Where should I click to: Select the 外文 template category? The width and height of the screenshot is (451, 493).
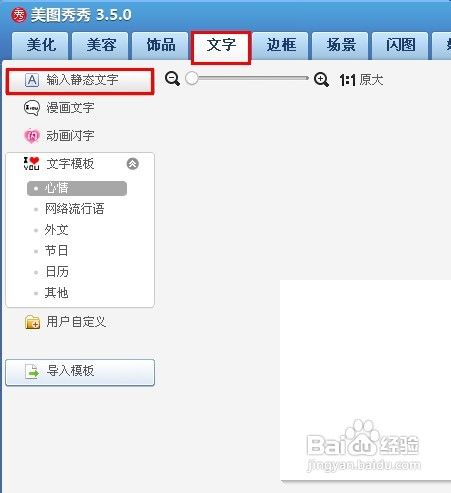[x=56, y=230]
